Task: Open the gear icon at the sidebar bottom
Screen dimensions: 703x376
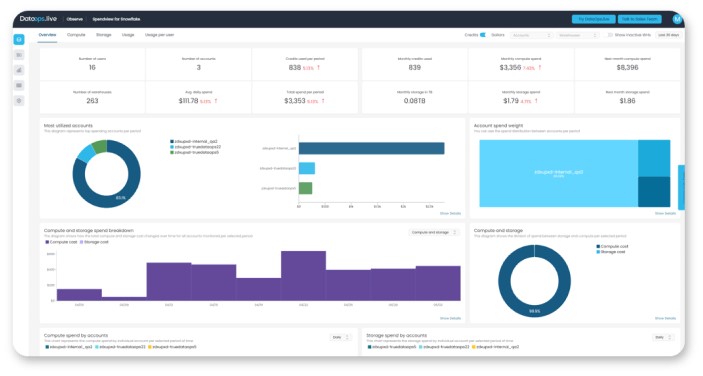Action: [x=19, y=100]
